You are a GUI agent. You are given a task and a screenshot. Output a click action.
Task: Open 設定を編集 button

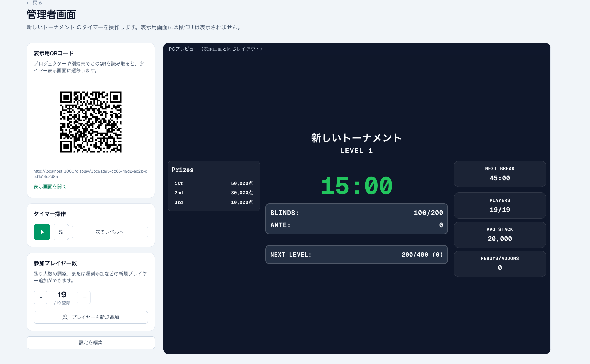(91, 343)
